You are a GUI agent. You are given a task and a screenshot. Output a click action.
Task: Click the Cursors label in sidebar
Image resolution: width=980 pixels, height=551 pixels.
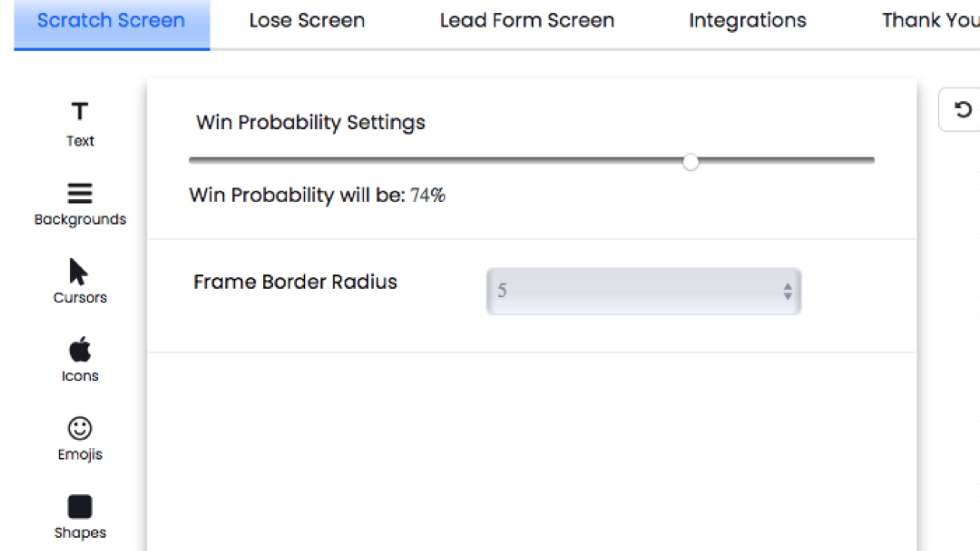[x=80, y=298]
